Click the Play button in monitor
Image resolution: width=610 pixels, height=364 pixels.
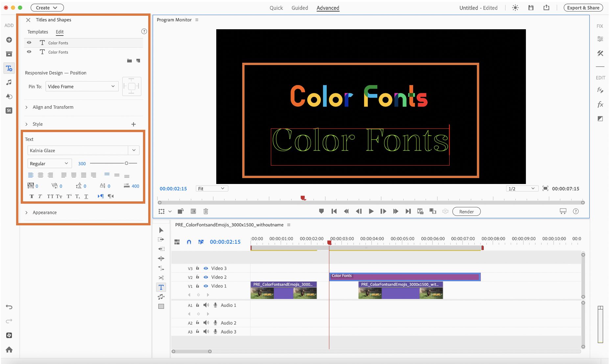(371, 212)
